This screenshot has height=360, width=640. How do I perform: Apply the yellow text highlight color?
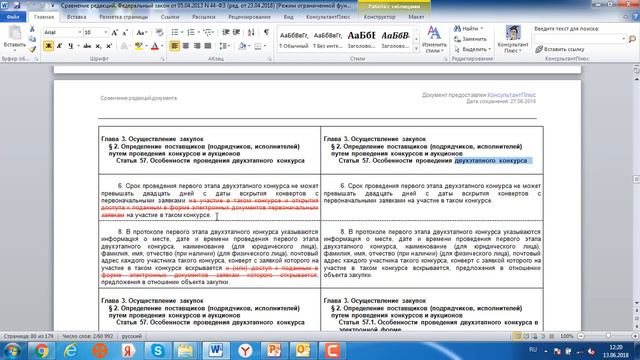[138, 46]
